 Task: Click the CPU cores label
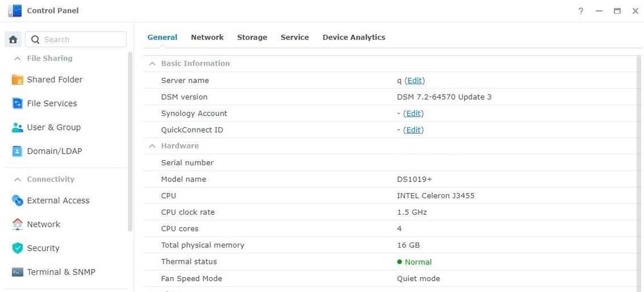point(180,228)
